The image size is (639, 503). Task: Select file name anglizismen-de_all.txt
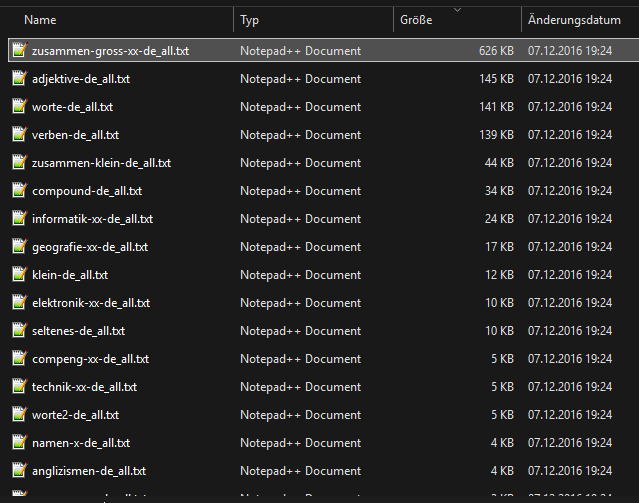point(89,471)
